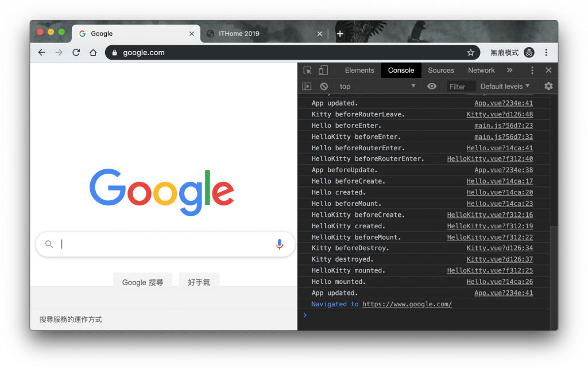
Task: Select log text 'App beforeUpdate.'
Action: pos(345,170)
